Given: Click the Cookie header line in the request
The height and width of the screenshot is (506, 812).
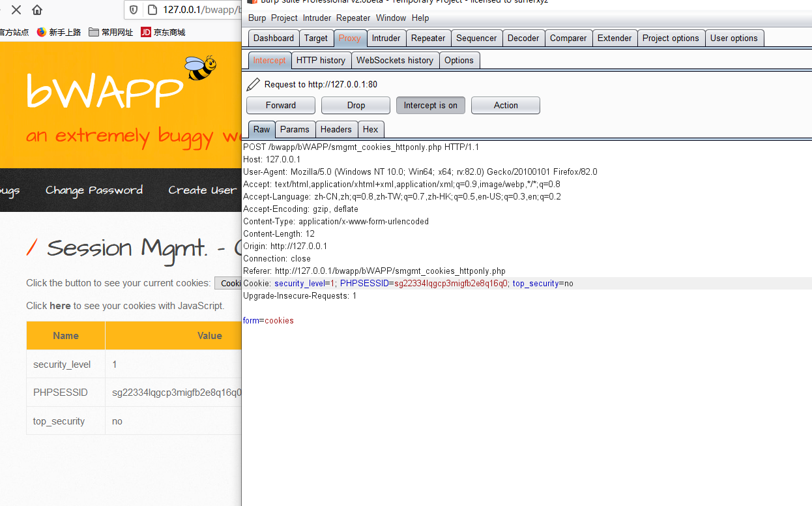Looking at the screenshot, I should coord(408,283).
